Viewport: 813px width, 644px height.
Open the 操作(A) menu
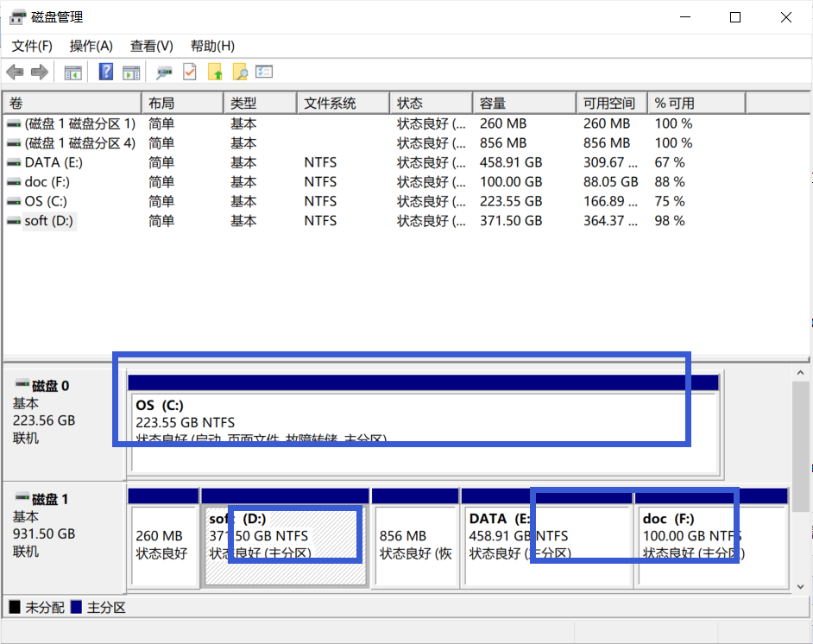(91, 46)
